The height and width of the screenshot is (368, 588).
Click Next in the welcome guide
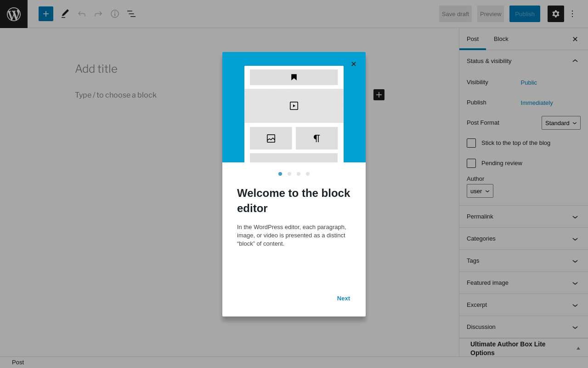click(x=344, y=298)
